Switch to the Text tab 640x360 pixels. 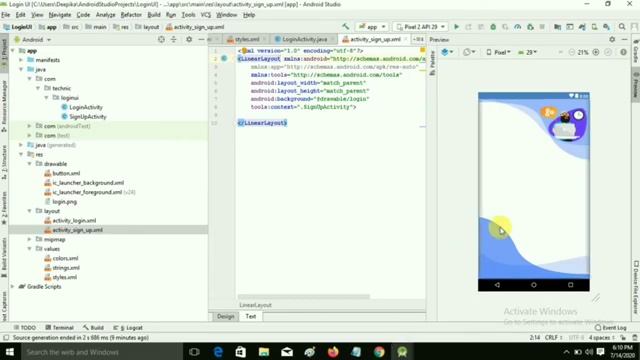point(251,316)
